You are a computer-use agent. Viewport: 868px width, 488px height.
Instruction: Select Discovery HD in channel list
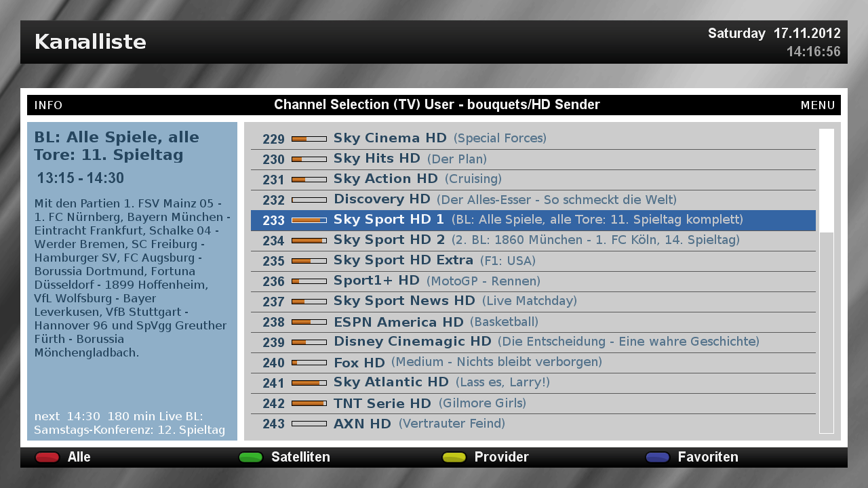click(382, 199)
